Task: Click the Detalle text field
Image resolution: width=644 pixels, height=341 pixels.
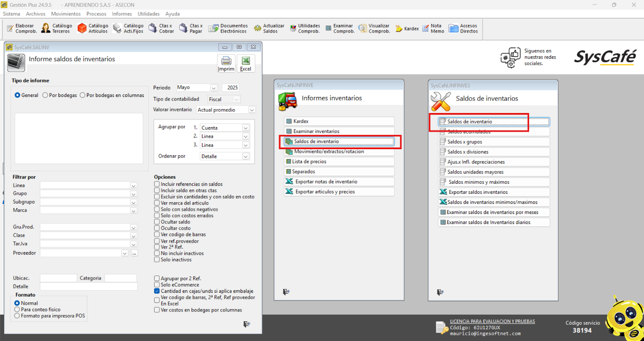Action: [89, 287]
